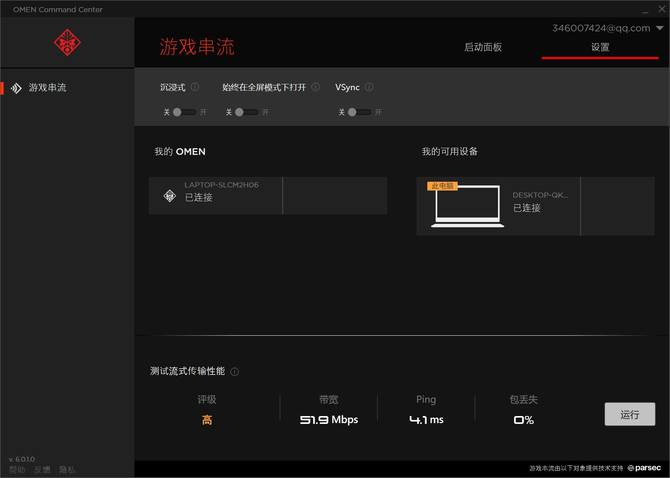This screenshot has height=478, width=670.
Task: Click the game stream arrows icon in the sidebar
Action: point(16,88)
